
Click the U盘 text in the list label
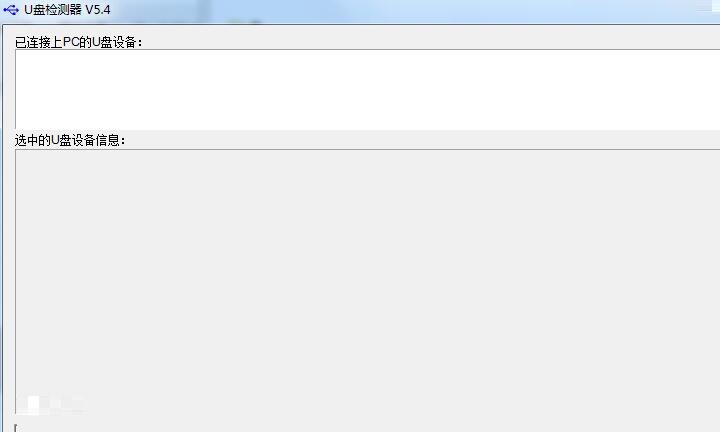click(x=102, y=42)
